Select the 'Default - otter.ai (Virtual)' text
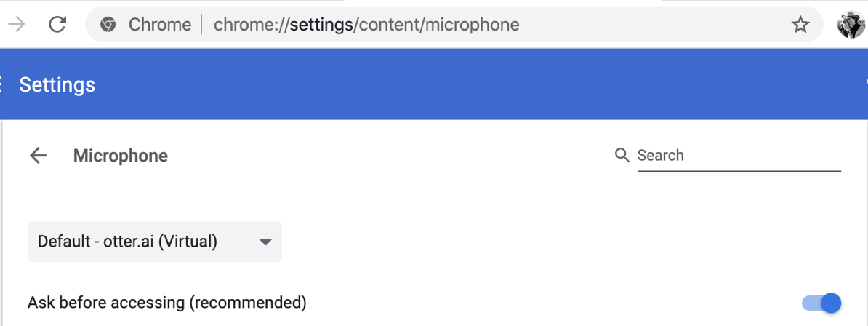Screen dimensions: 868x326 (x=127, y=242)
